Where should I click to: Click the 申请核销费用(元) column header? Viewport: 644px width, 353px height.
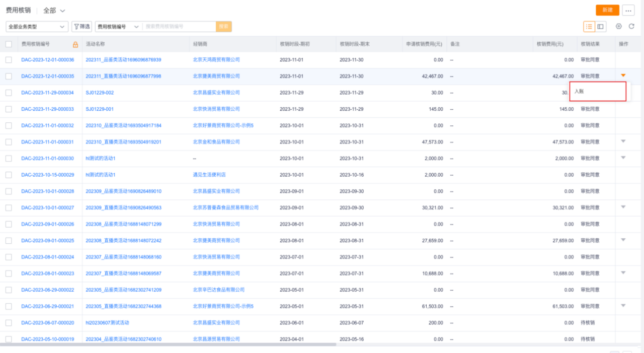[424, 44]
